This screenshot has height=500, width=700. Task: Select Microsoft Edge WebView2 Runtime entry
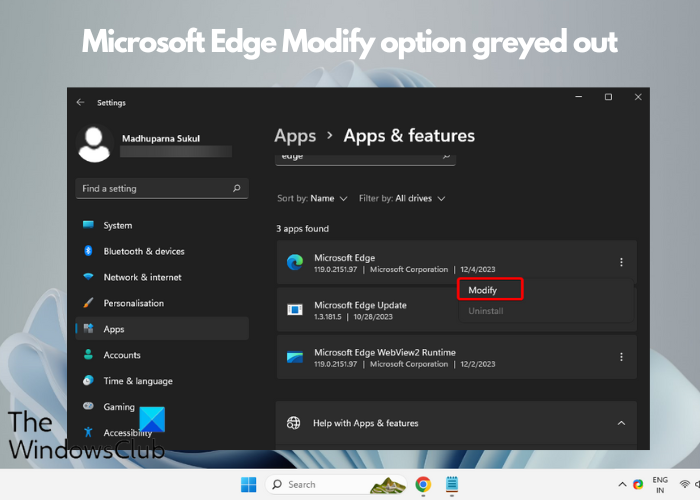click(x=457, y=357)
